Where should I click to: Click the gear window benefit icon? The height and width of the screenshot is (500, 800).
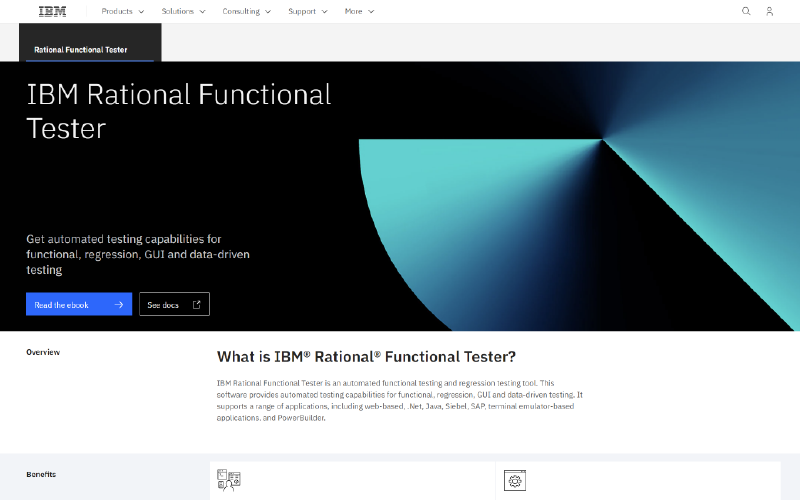pos(515,480)
